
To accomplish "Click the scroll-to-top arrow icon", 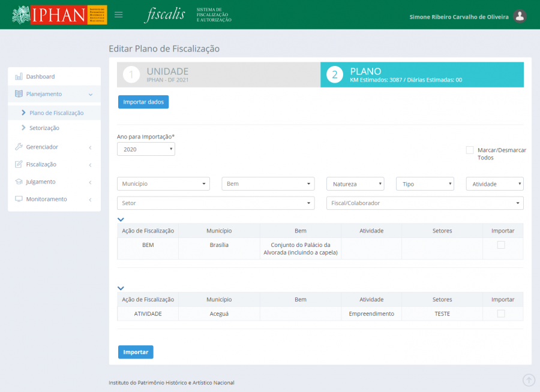I will pos(529,380).
